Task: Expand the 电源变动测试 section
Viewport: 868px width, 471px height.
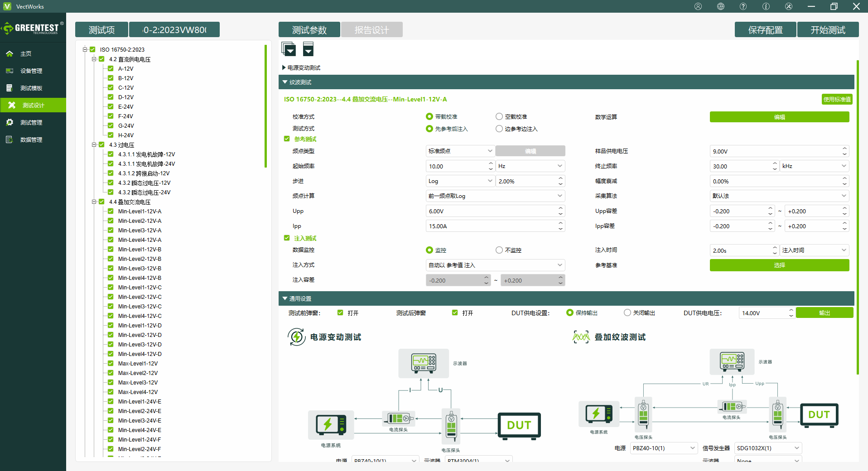Action: pyautogui.click(x=284, y=68)
